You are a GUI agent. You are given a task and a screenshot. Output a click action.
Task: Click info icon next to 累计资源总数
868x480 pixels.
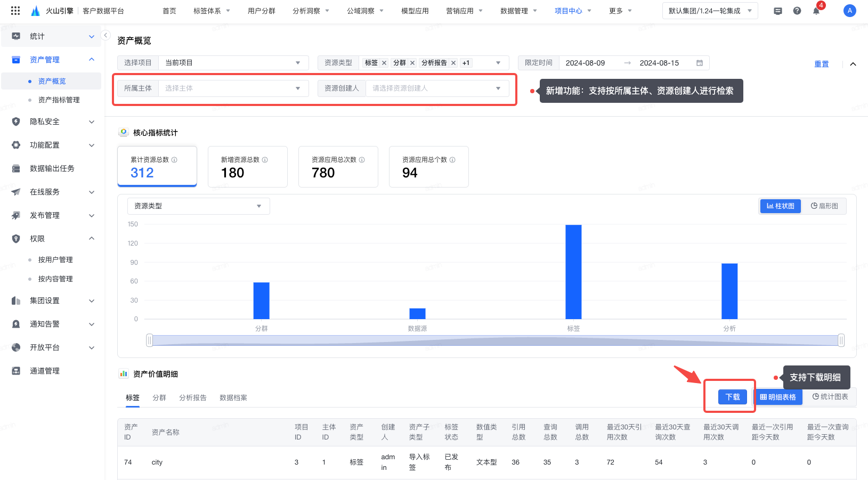174,160
